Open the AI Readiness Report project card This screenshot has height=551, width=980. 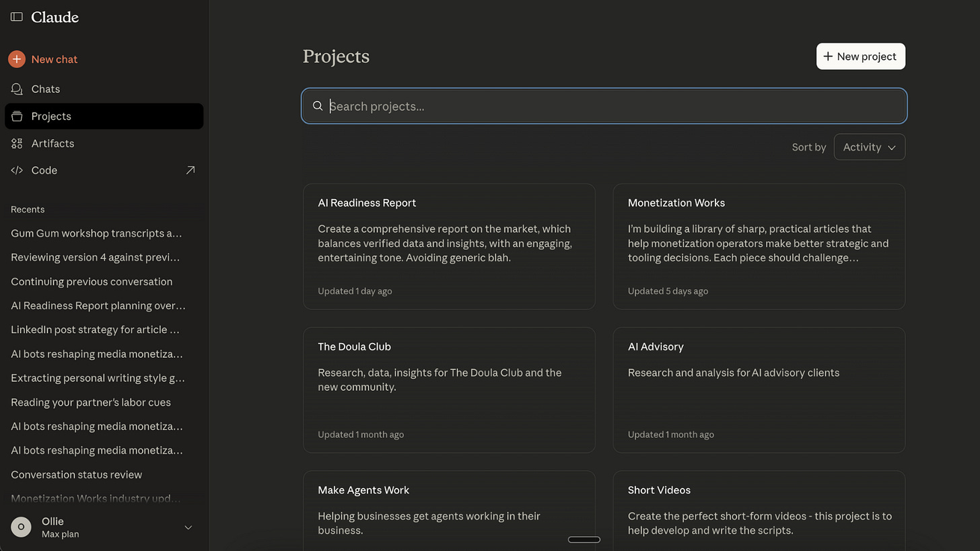click(449, 246)
